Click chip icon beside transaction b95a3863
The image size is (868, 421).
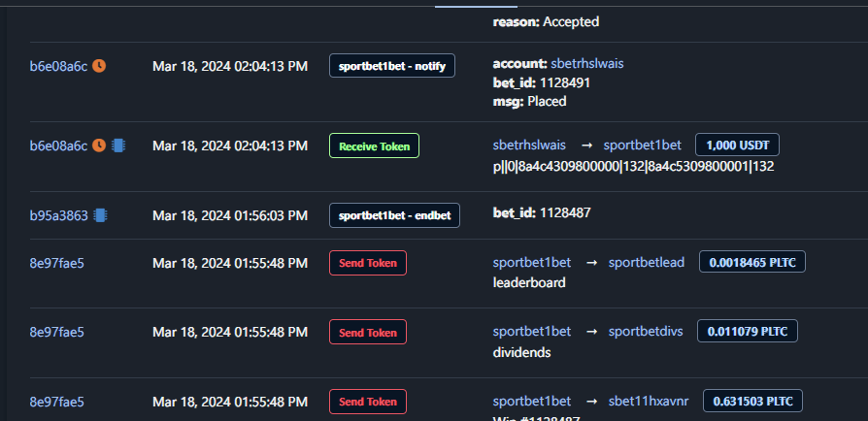(x=100, y=215)
